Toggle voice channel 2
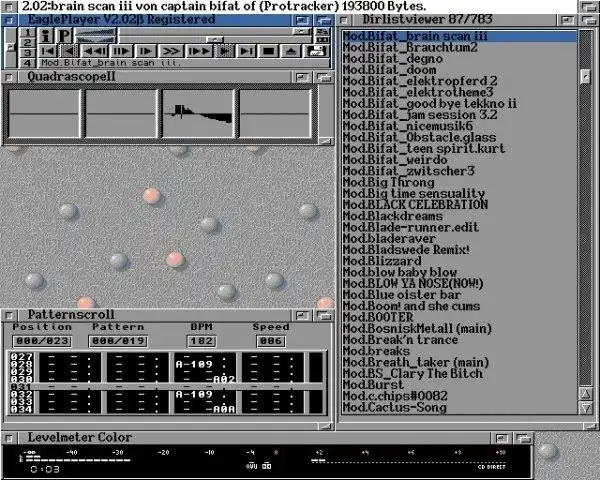 27,42
